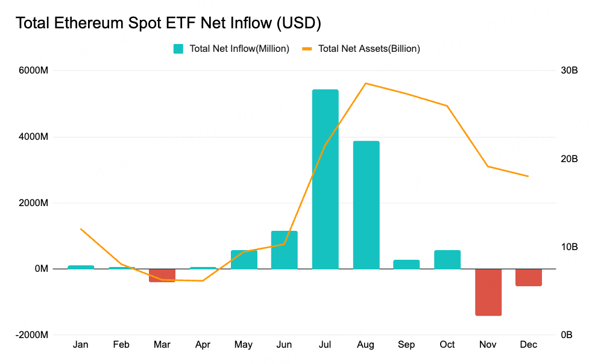The width and height of the screenshot is (592, 364).
Task: Select the red March outflow bar
Action: (x=162, y=275)
